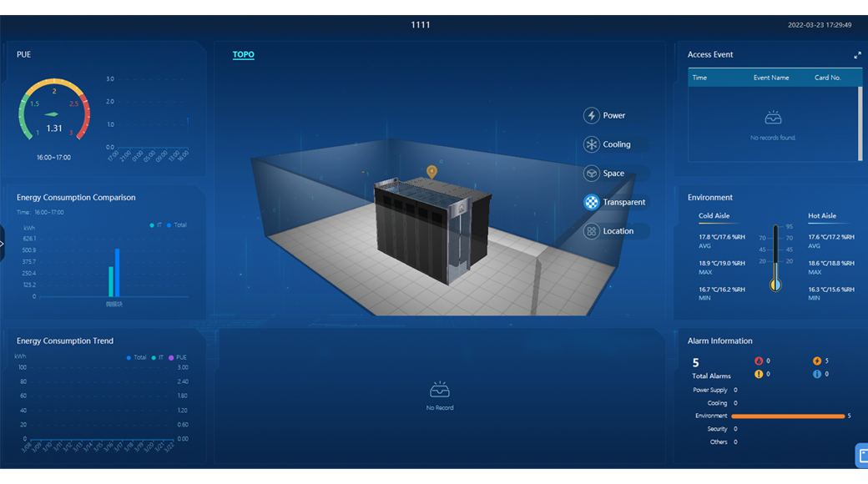
Task: Toggle Total legend in Energy Consumption Trend
Action: tap(136, 357)
